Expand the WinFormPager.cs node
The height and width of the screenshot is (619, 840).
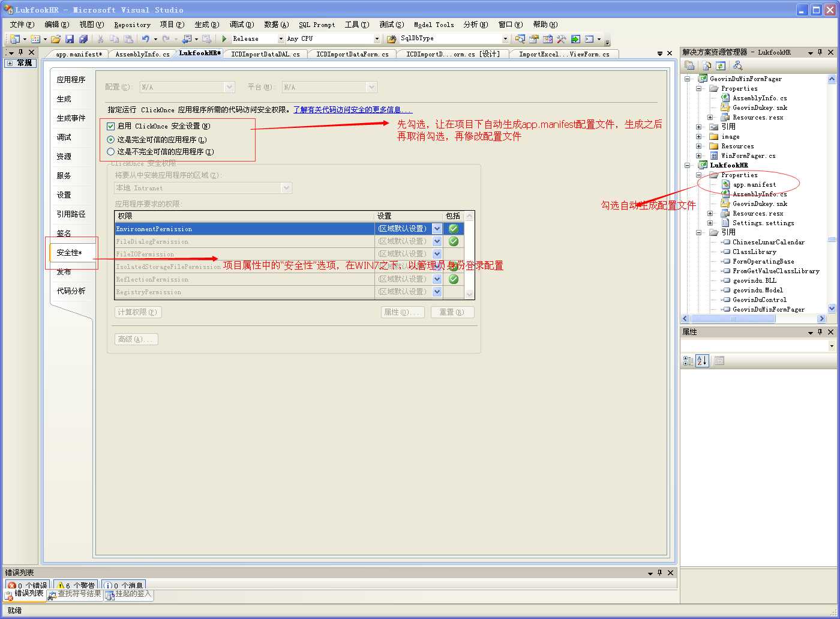[x=698, y=156]
